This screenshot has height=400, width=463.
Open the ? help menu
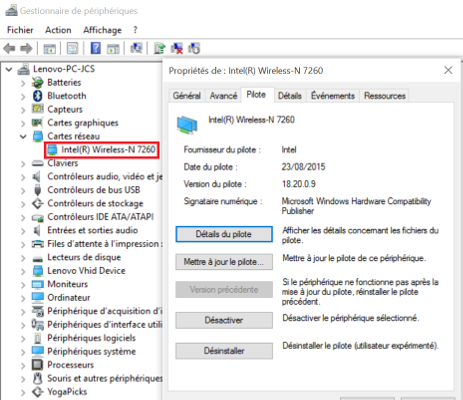click(x=135, y=30)
